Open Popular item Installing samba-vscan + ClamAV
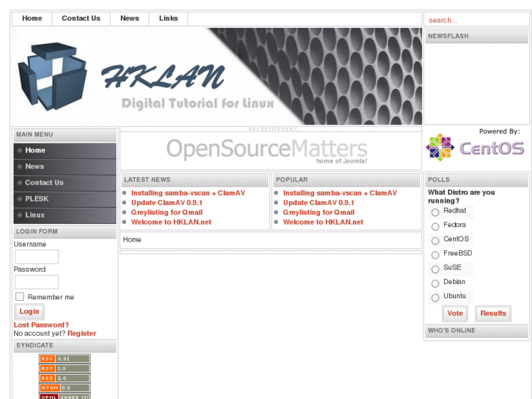 [340, 193]
